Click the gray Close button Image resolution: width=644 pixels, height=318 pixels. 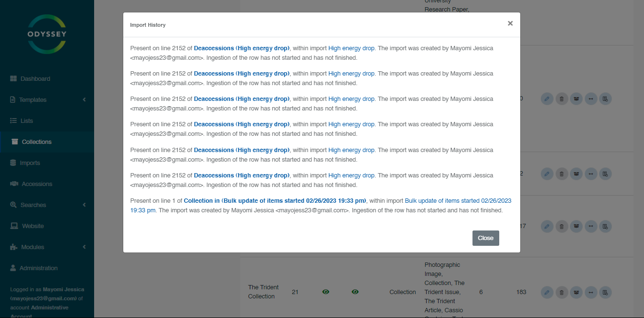click(486, 238)
